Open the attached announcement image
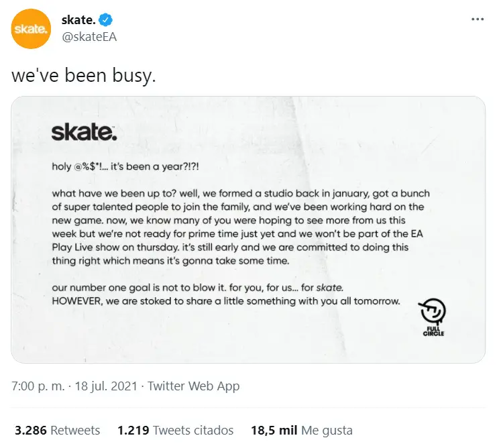Viewport: 499px width, 448px height. 248,229
